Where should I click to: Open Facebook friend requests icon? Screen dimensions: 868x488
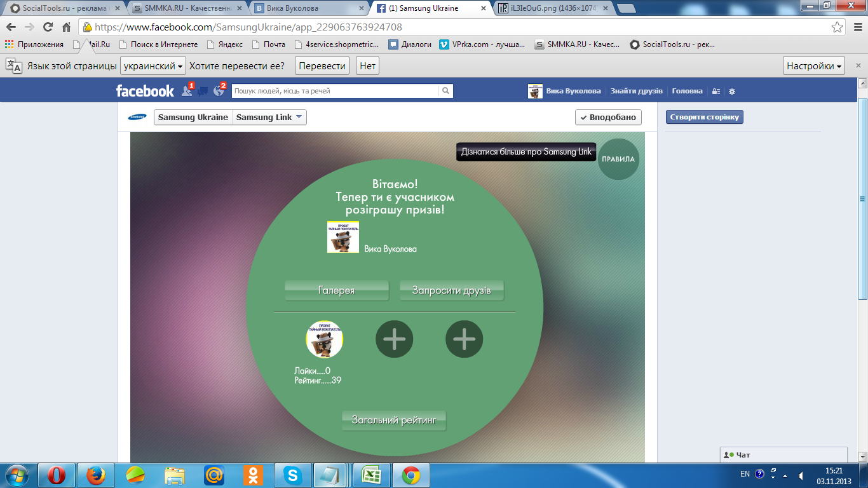tap(187, 91)
